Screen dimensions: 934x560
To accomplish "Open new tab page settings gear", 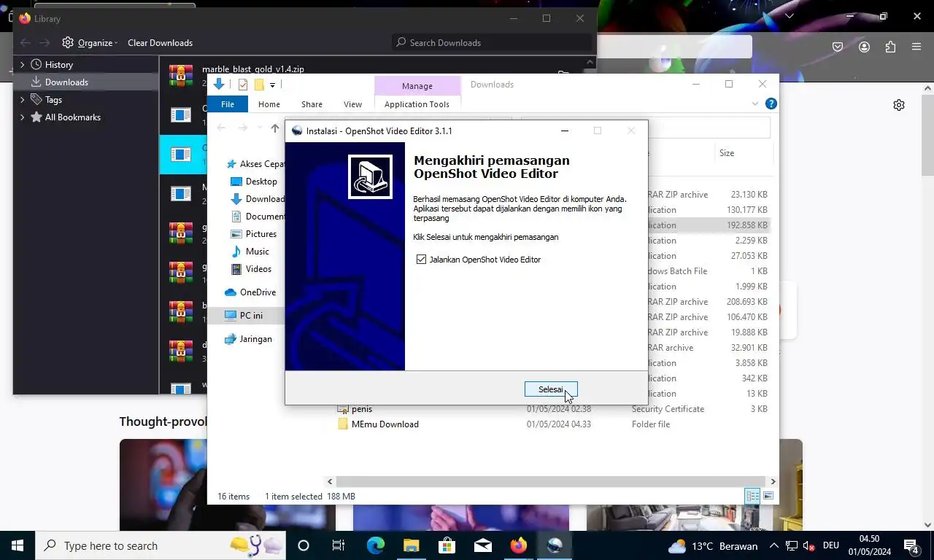I will 899,105.
